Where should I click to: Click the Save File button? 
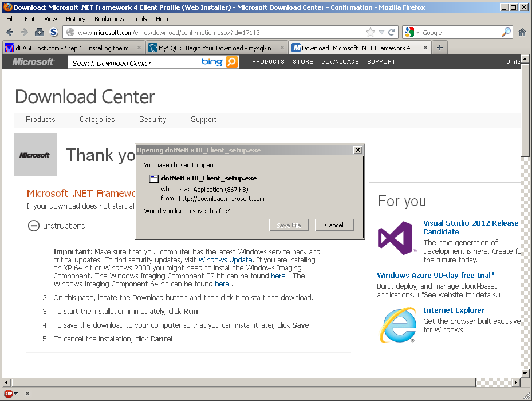click(289, 225)
